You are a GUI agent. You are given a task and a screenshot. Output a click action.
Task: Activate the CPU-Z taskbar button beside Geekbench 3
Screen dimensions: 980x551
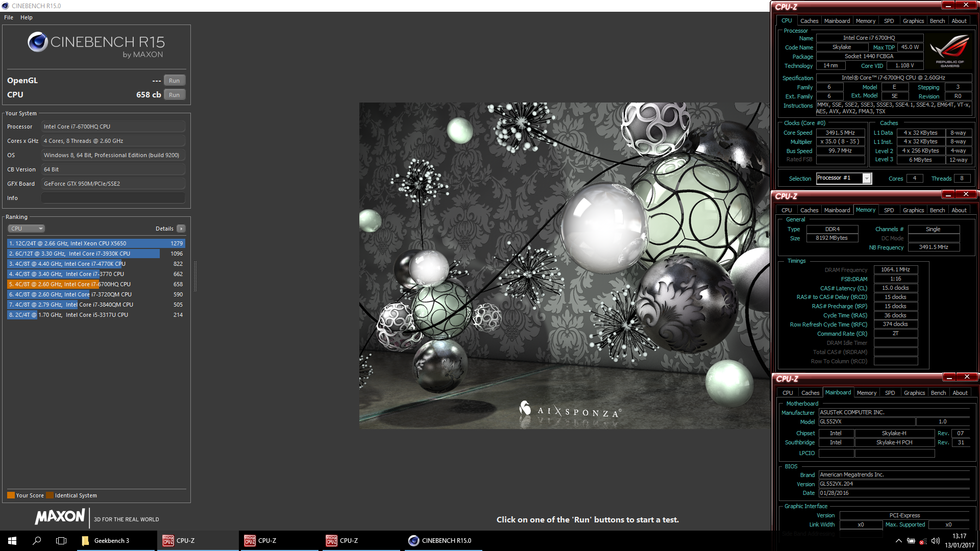(x=197, y=540)
